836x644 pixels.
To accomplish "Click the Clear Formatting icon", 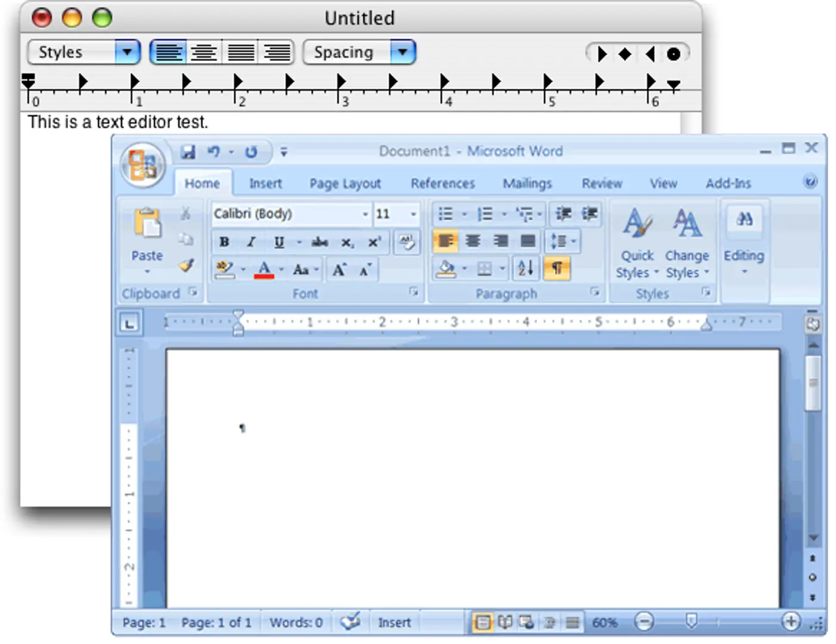I will point(407,241).
